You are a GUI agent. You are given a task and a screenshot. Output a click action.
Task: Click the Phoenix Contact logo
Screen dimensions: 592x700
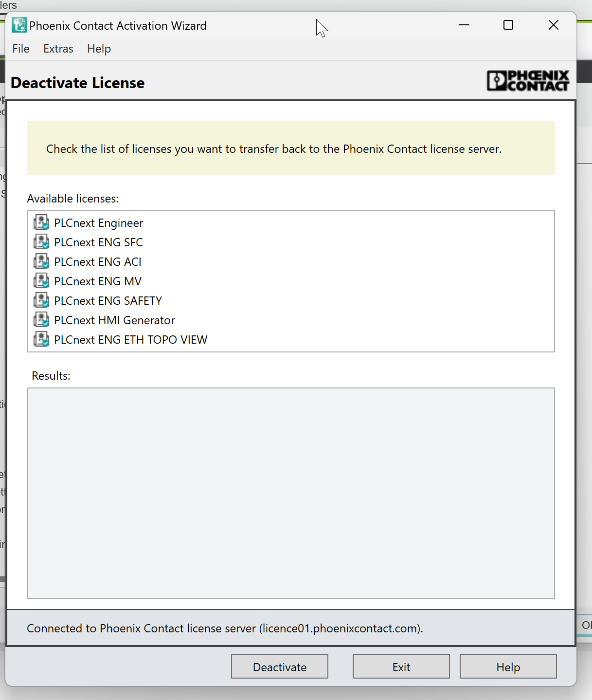click(x=528, y=81)
